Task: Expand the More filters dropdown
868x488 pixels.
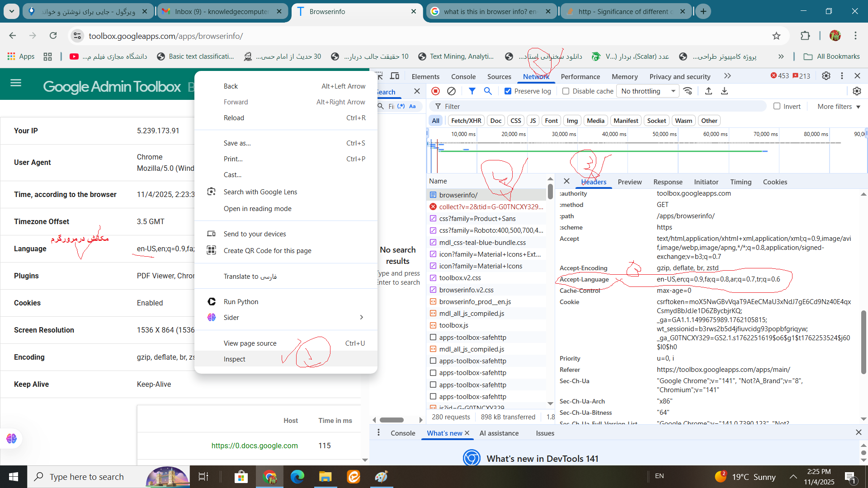Action: coord(839,107)
